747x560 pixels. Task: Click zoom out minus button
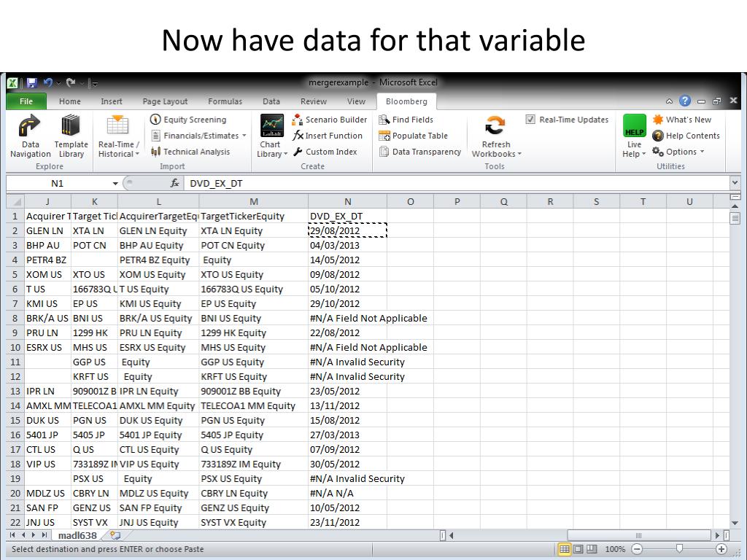pyautogui.click(x=637, y=549)
